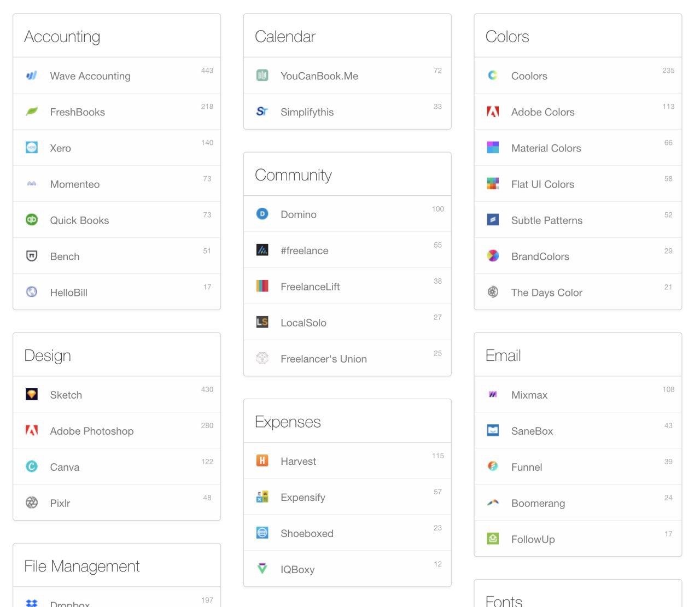Screen dimensions: 700x607
Task: Click the Coolors logo icon
Action: coord(493,75)
